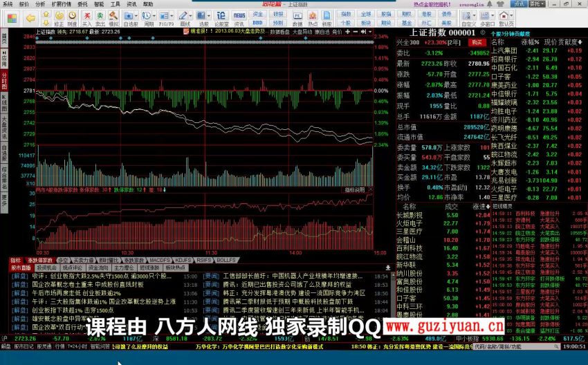This screenshot has width=588, height=365.
Task: Click the 基金 market button
Action: coord(407,24)
